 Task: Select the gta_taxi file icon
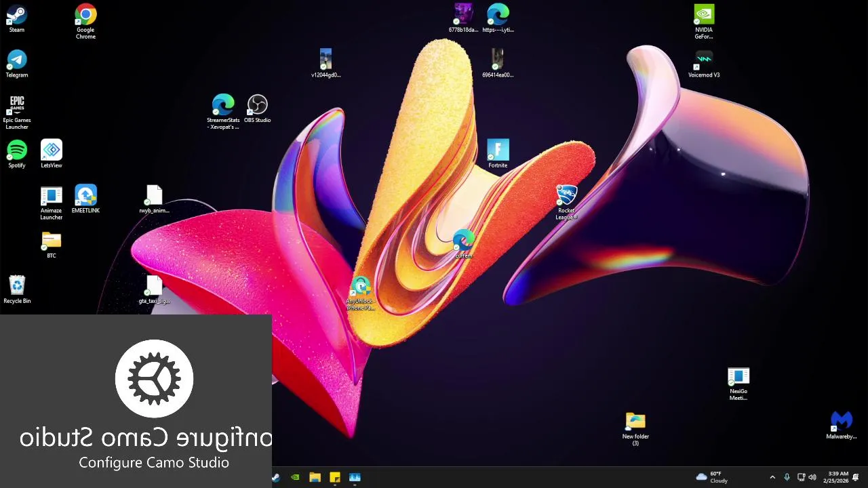coord(154,290)
